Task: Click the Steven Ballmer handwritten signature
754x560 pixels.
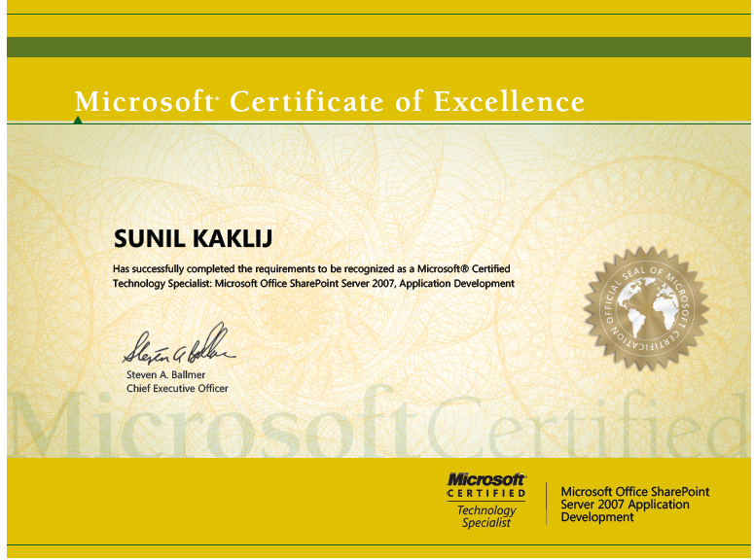Action: [178, 344]
